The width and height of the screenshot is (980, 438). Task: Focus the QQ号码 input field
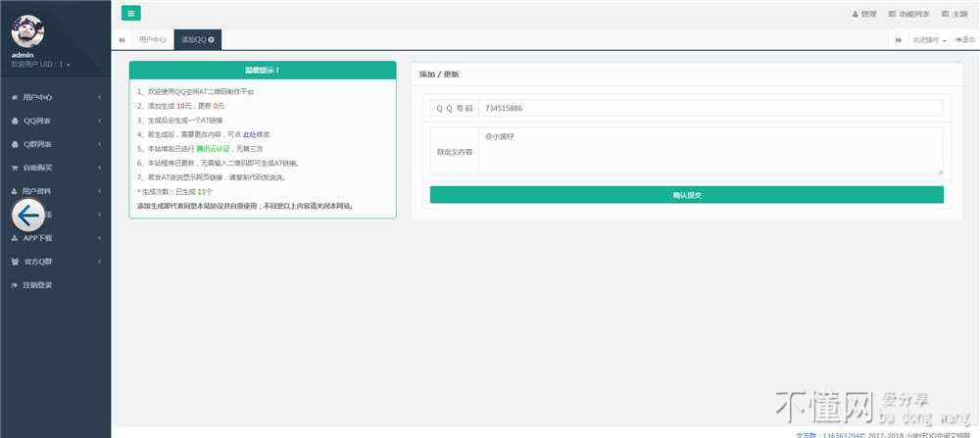[x=710, y=108]
